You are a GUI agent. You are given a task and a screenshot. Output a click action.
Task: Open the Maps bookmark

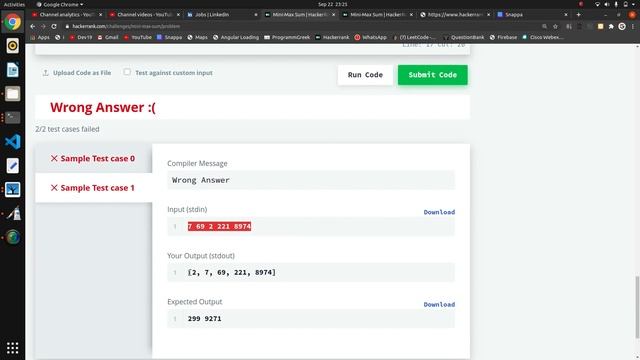point(197,37)
